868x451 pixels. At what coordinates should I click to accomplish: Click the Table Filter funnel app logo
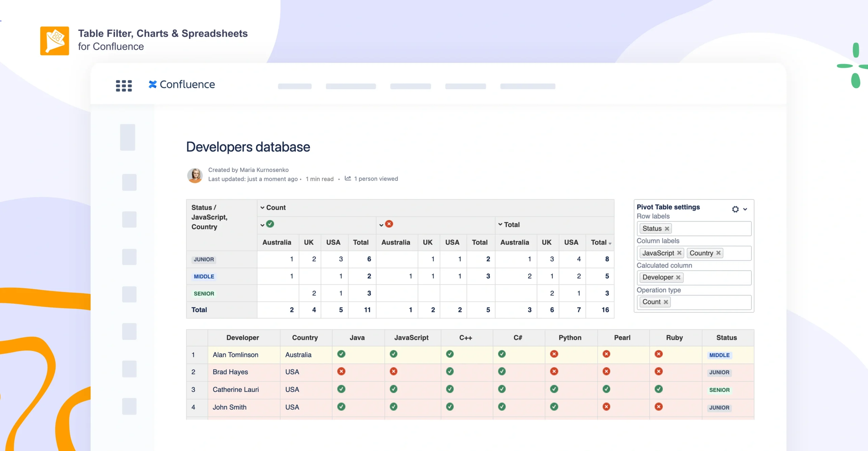point(55,40)
